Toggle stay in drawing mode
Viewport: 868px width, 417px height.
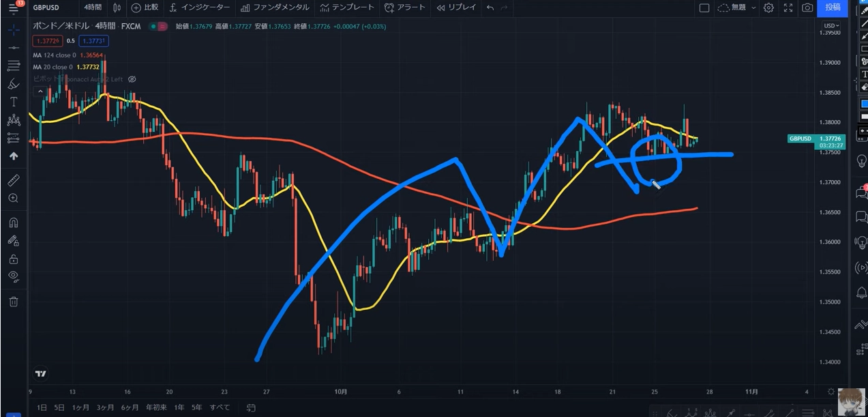tap(13, 240)
